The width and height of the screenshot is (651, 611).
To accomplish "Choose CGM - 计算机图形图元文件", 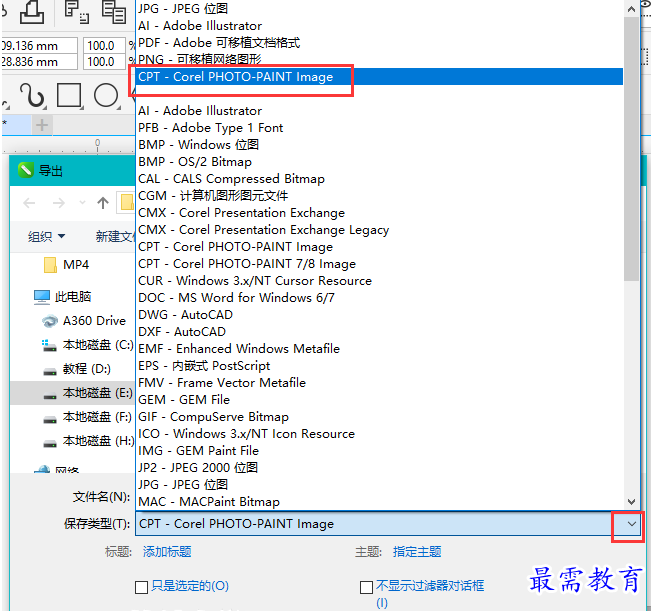I will pos(379,196).
